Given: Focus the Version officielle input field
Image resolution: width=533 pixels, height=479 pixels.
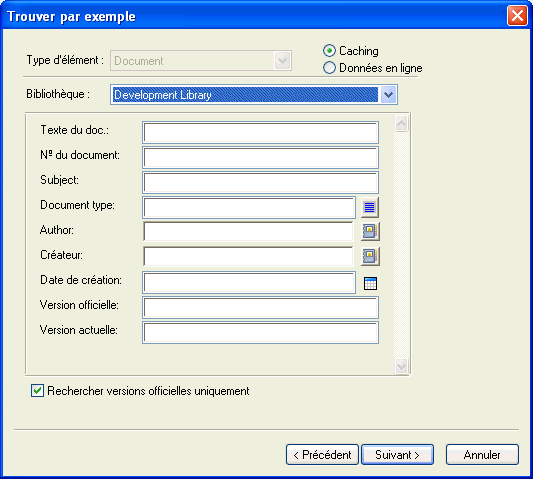Looking at the screenshot, I should [x=260, y=308].
